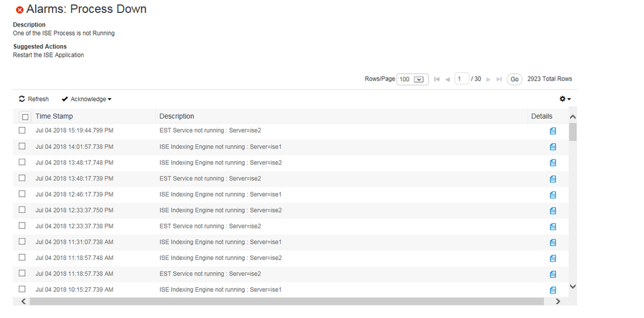This screenshot has width=644, height=318.
Task: Jump to the last page of alarms
Action: [499, 79]
